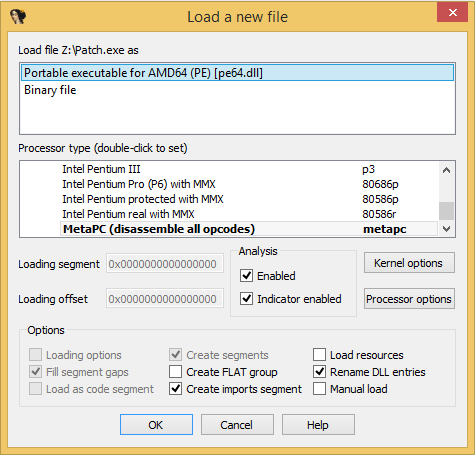Click the 80686p processor short name
Screen dimensions: 475x455
pyautogui.click(x=380, y=184)
